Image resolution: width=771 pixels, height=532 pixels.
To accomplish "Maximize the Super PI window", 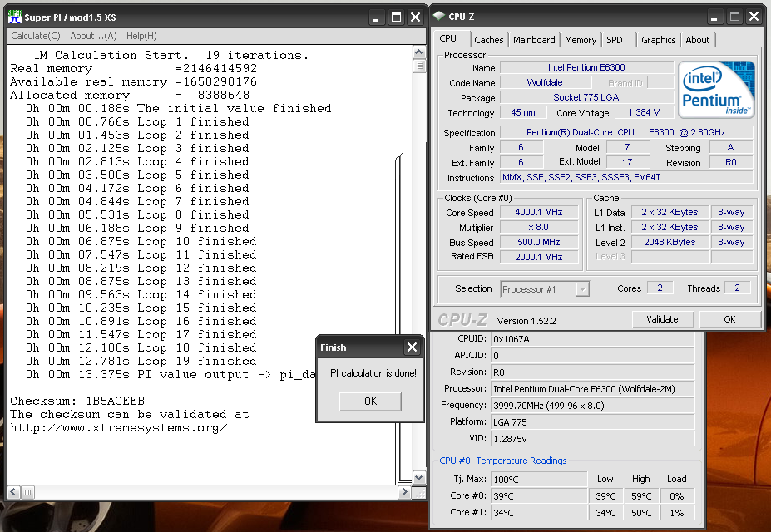I will [x=396, y=17].
